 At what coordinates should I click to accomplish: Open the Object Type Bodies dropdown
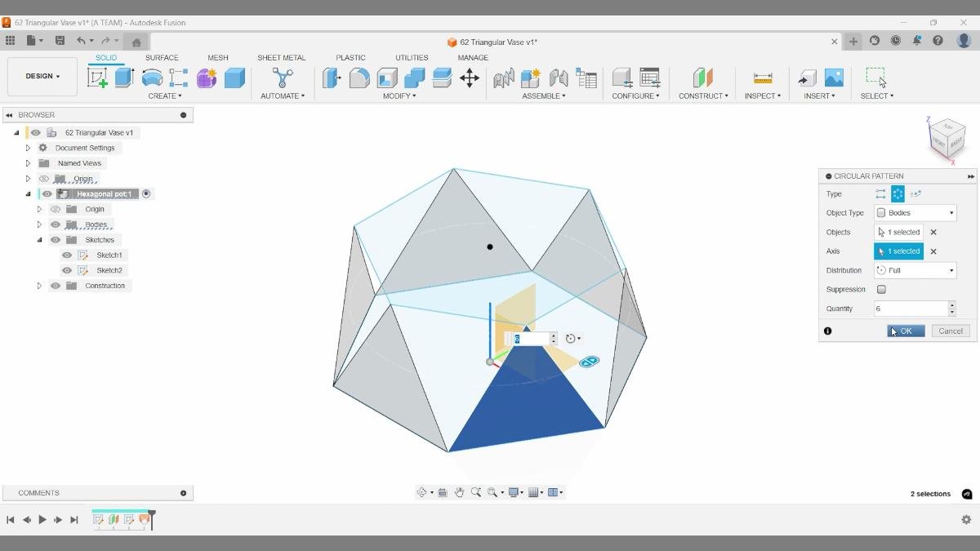pyautogui.click(x=915, y=213)
